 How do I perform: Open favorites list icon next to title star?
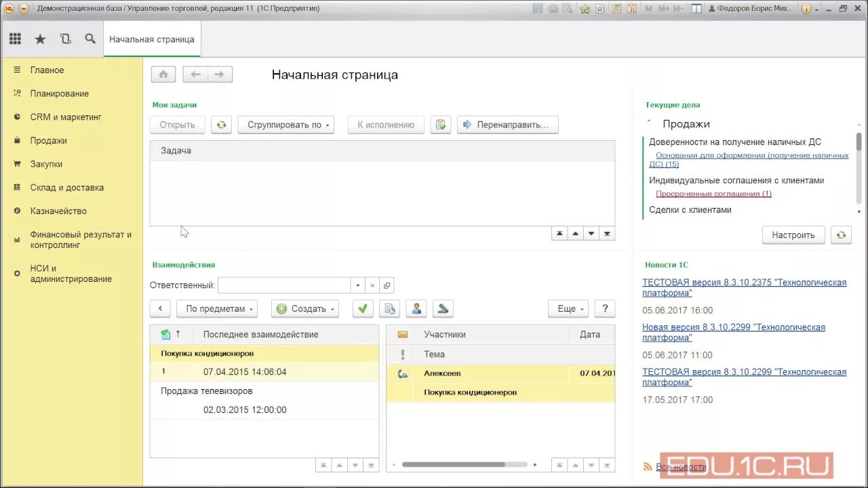tap(600, 9)
